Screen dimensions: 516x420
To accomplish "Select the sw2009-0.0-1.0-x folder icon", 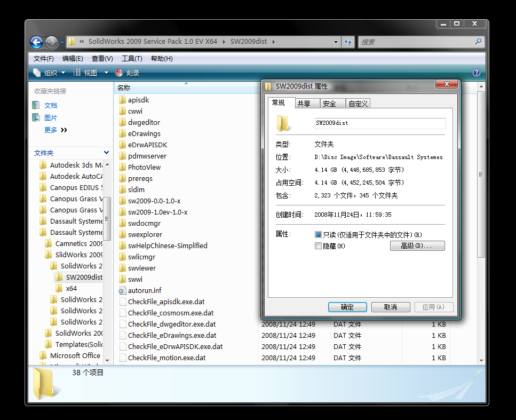I will [122, 201].
